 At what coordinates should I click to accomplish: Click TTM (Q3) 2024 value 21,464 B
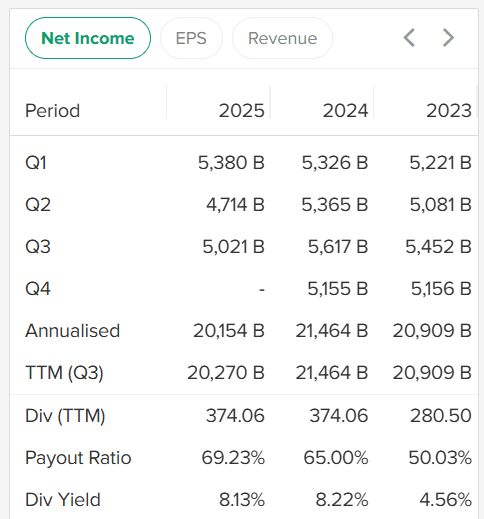coord(332,372)
